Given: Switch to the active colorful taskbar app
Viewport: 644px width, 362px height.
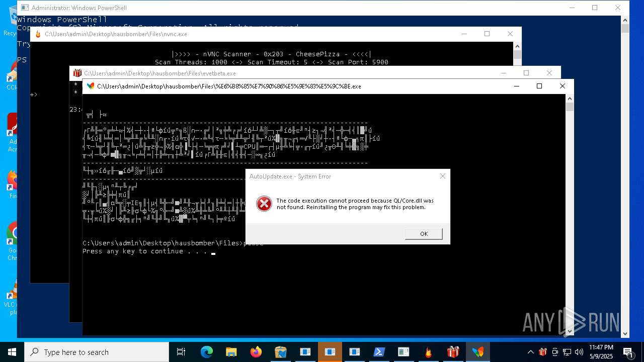Looking at the screenshot, I should coord(477,352).
